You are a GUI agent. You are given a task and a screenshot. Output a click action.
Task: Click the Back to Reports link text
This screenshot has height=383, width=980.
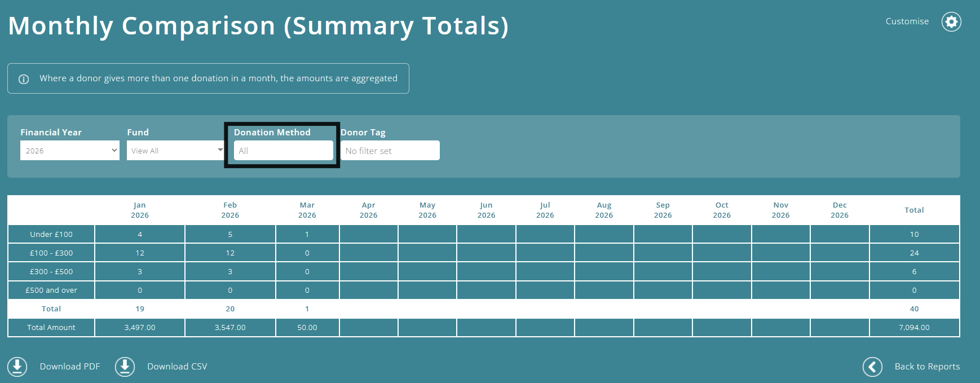click(x=927, y=367)
